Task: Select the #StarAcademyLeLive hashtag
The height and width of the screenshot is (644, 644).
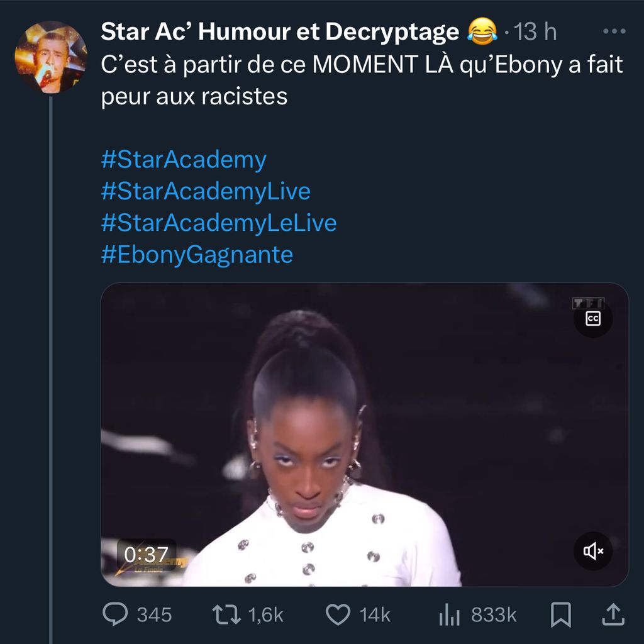Action: pos(219,223)
